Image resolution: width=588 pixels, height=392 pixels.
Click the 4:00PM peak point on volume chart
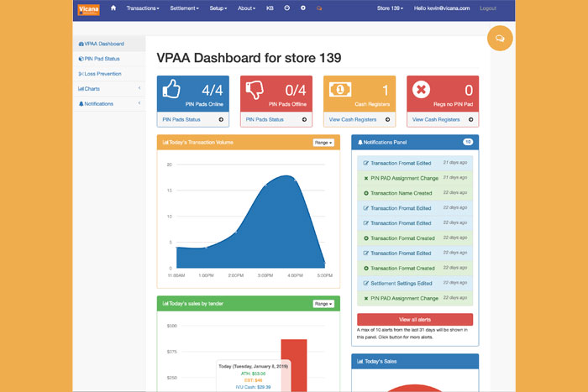tap(295, 180)
